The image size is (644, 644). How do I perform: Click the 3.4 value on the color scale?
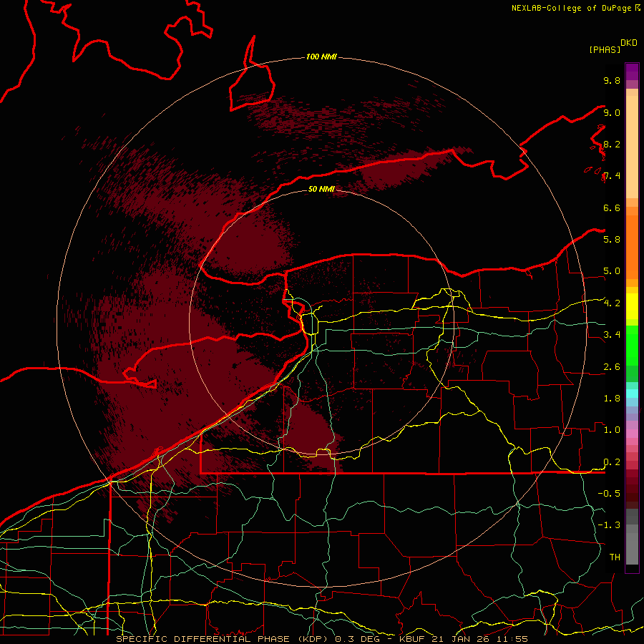pos(612,335)
